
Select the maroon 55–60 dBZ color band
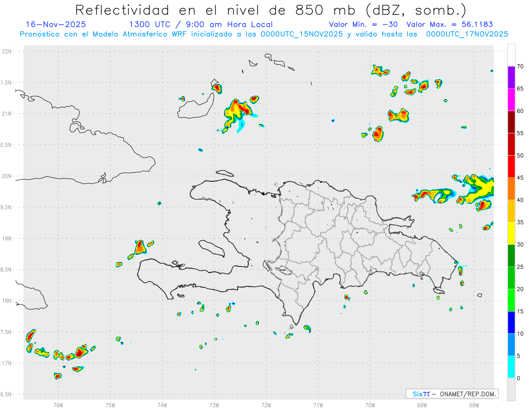(511, 122)
